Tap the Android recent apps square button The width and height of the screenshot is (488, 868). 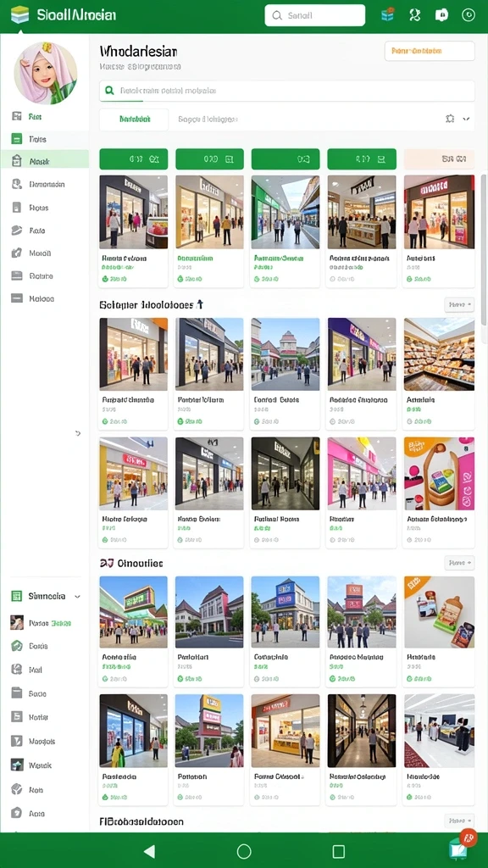(x=339, y=851)
